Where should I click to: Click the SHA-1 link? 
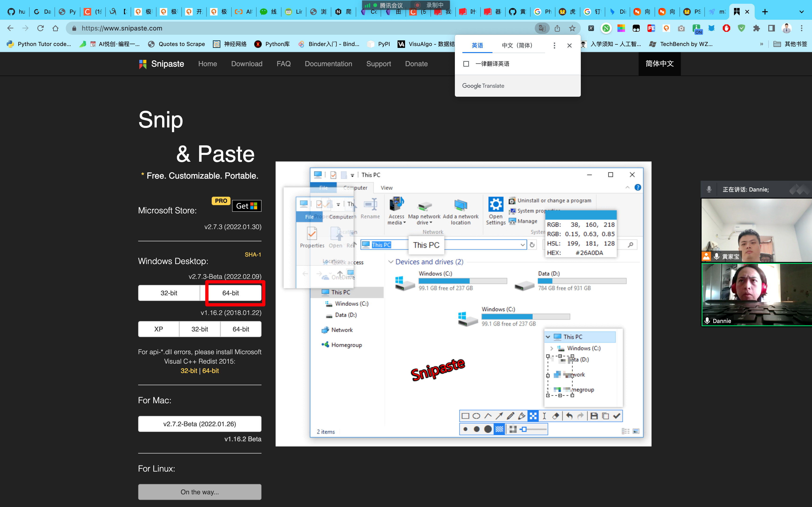(253, 254)
